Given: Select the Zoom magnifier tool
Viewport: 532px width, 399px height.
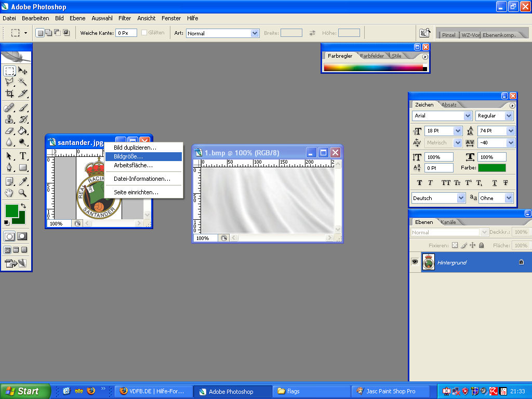Looking at the screenshot, I should (23, 193).
